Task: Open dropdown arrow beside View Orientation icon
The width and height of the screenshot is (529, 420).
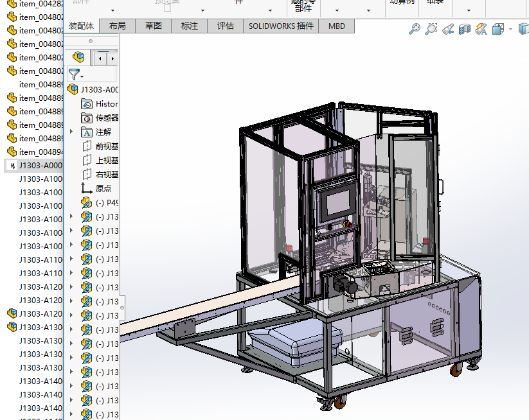Action: (510, 29)
